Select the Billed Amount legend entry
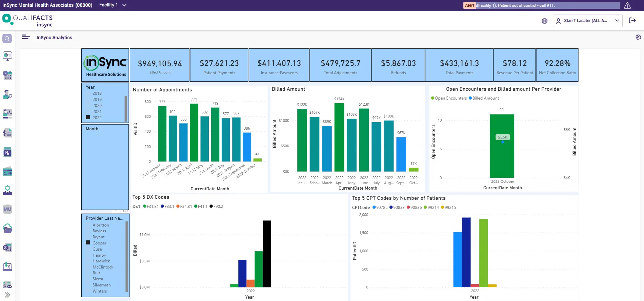The height and width of the screenshot is (301, 644). pos(484,98)
